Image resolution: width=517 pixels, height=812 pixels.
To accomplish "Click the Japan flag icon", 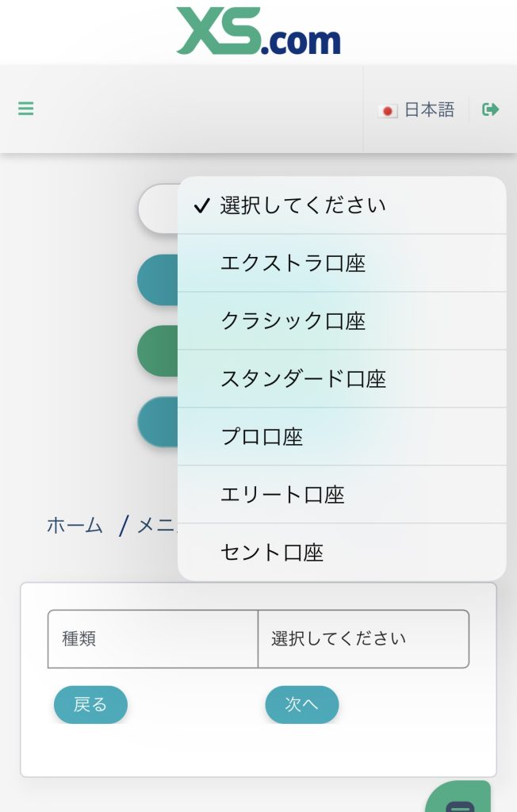I will pos(388,111).
